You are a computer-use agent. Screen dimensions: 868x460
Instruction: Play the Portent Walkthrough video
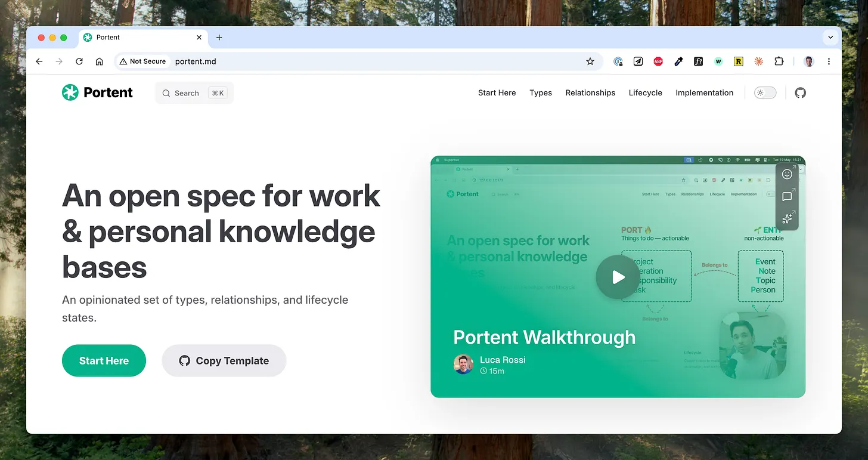(x=618, y=277)
